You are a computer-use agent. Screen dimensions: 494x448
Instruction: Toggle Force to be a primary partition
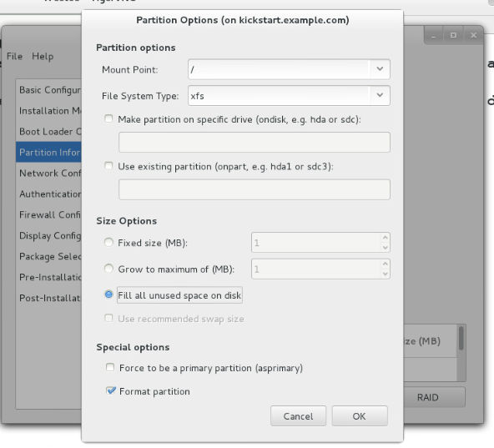[110, 367]
